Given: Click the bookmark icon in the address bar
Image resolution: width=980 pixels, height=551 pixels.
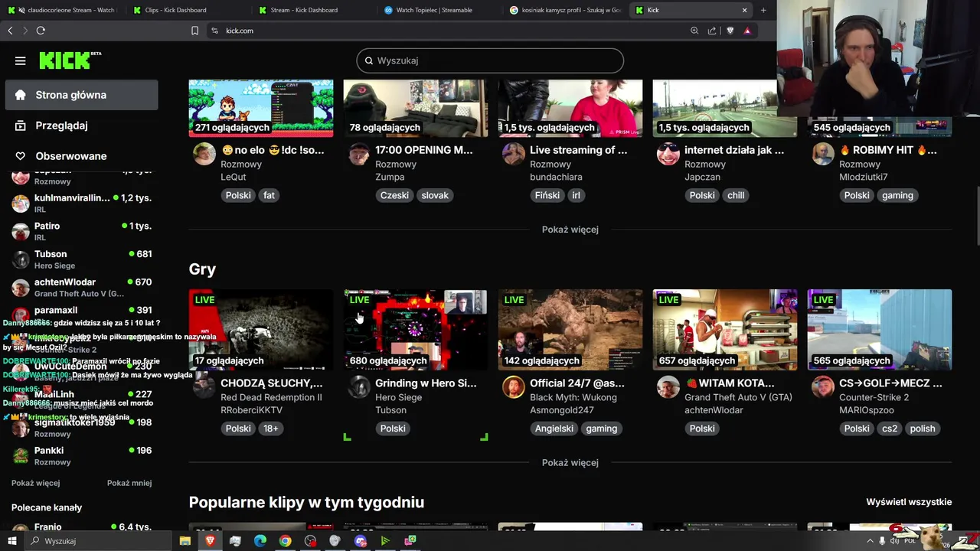Looking at the screenshot, I should (x=194, y=31).
